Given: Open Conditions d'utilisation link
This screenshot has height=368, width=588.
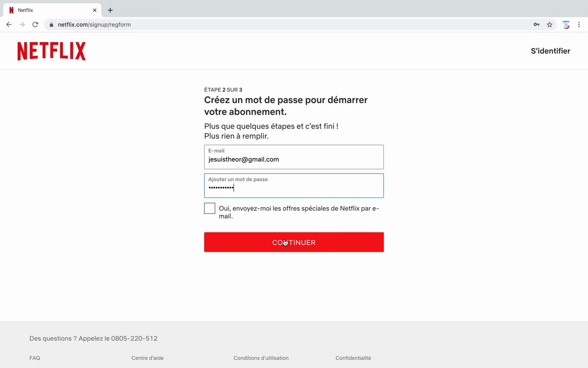Looking at the screenshot, I should pyautogui.click(x=261, y=358).
